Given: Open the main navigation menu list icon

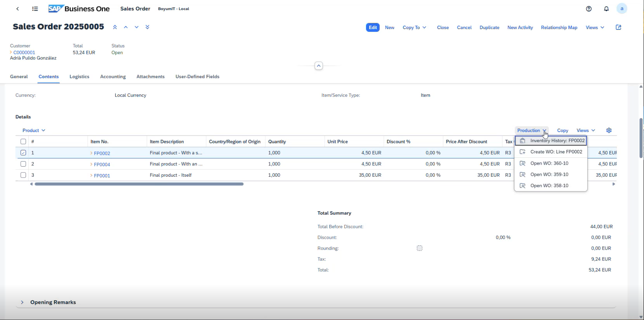Looking at the screenshot, I should coord(35,9).
